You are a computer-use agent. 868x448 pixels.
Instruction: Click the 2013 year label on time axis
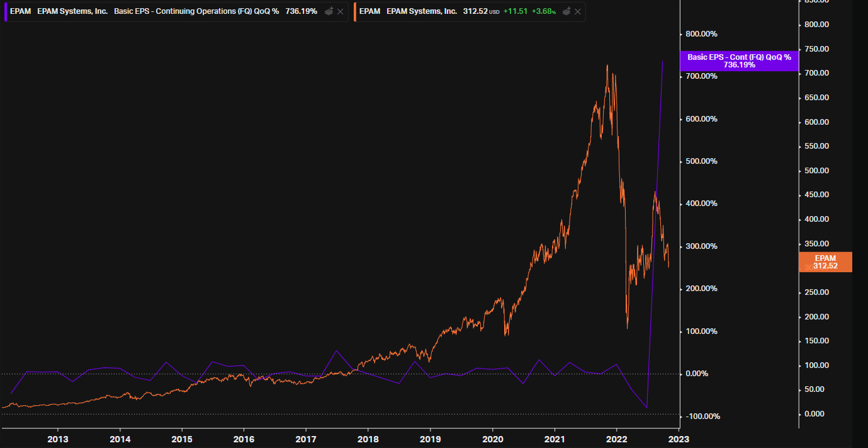pyautogui.click(x=58, y=439)
